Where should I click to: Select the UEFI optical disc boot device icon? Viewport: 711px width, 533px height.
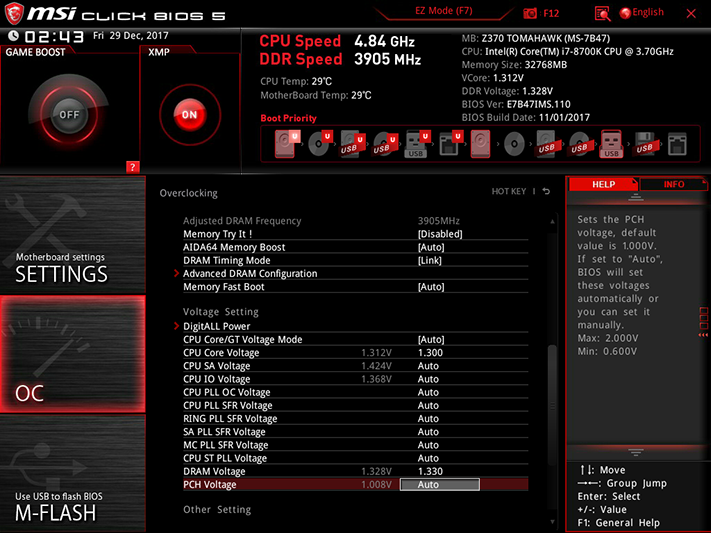coord(320,144)
